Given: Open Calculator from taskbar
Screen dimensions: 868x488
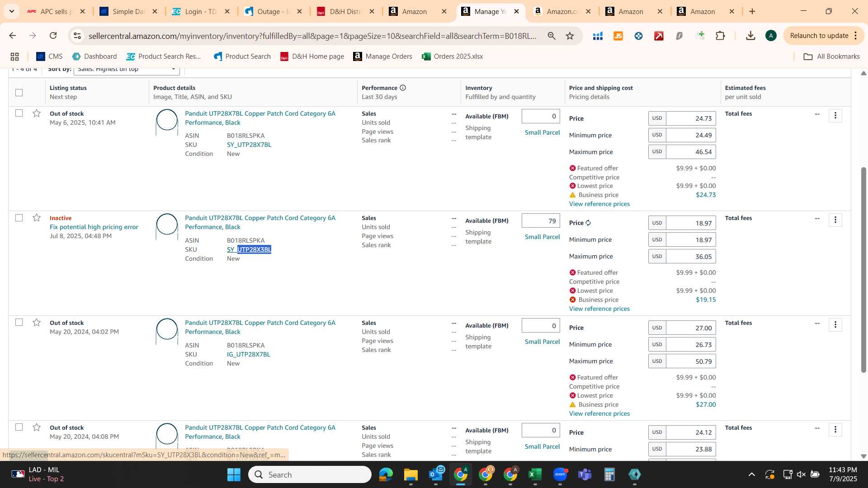Looking at the screenshot, I should (x=609, y=474).
